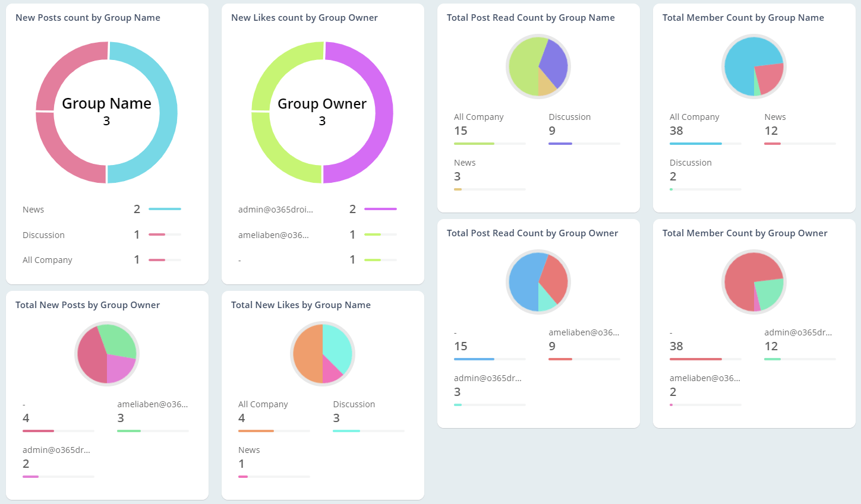Click the Group Owner 3 center label

coord(322,110)
